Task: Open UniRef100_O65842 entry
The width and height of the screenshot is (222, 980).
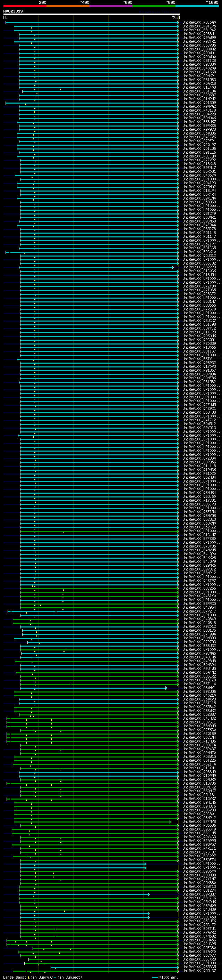Action: pos(199,707)
